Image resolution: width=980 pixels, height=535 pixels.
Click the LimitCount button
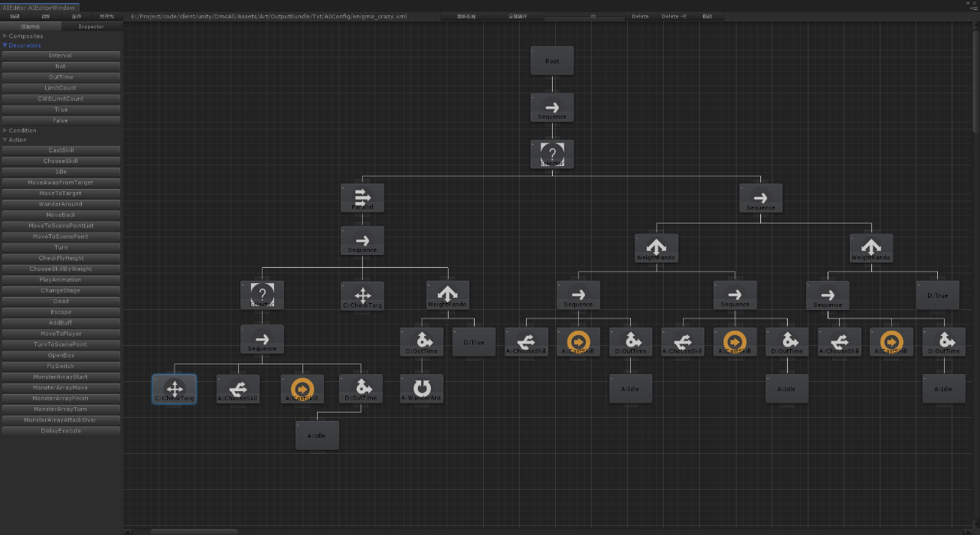[60, 87]
